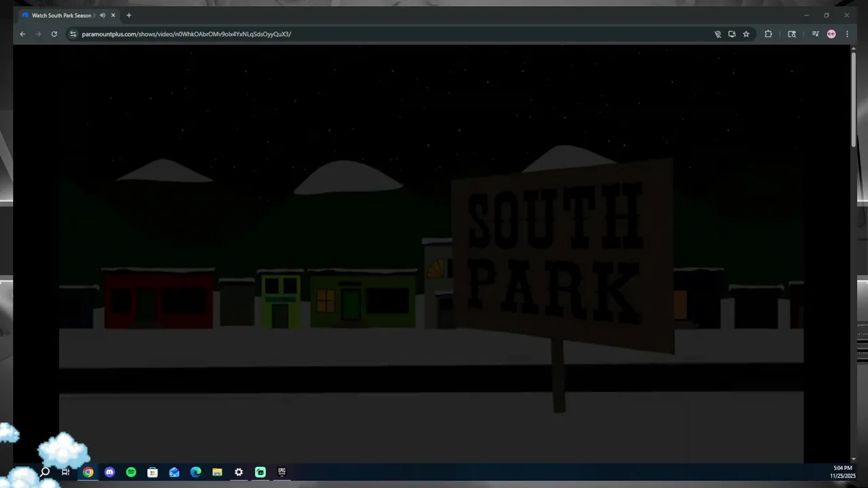Open Microsoft Store from the taskbar
The width and height of the screenshot is (868, 488).
coord(153,472)
